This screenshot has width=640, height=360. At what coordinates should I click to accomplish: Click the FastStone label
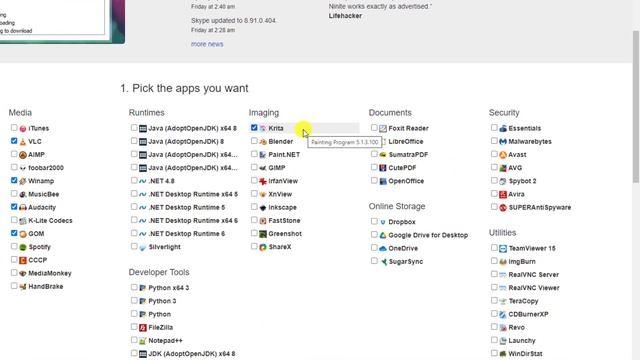(x=284, y=220)
